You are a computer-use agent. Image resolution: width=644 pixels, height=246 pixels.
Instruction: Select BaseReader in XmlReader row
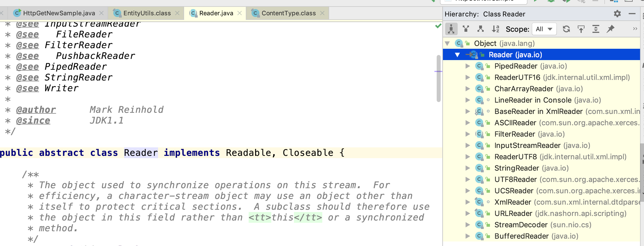[541, 111]
